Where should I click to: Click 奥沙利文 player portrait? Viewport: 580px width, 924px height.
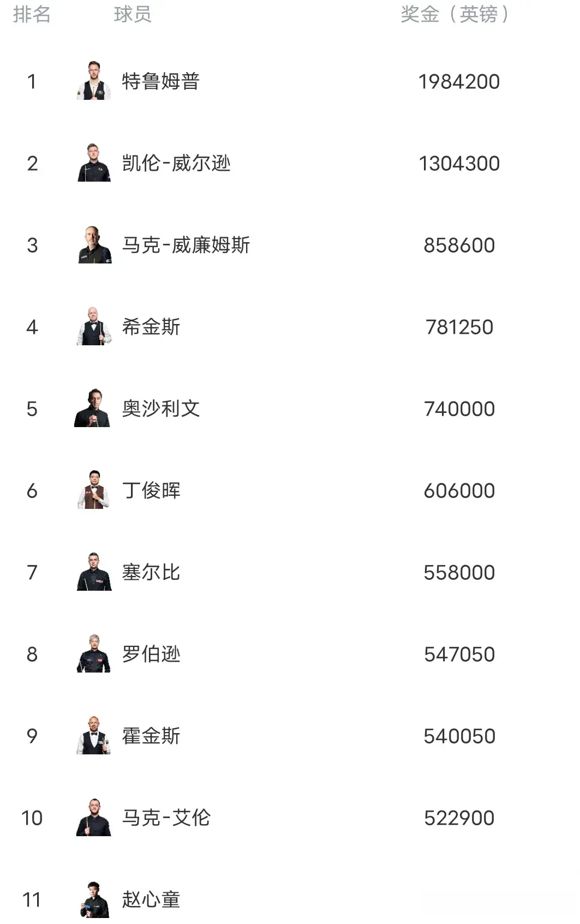93,408
